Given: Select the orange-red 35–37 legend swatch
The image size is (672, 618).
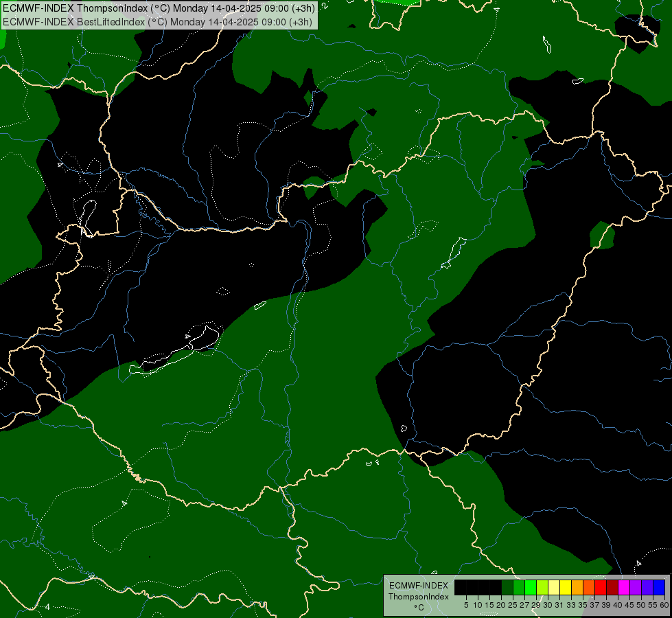Looking at the screenshot, I should 589,587.
